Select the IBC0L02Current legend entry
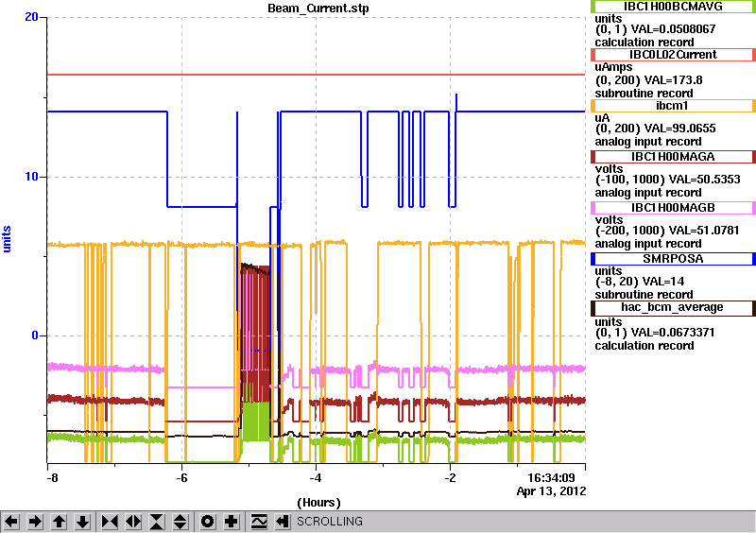Image resolution: width=756 pixels, height=533 pixels. click(673, 55)
